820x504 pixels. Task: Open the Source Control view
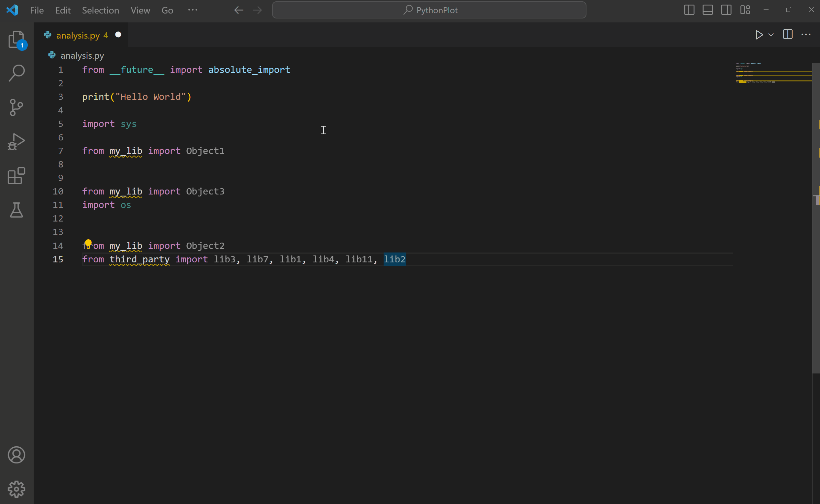pos(16,107)
